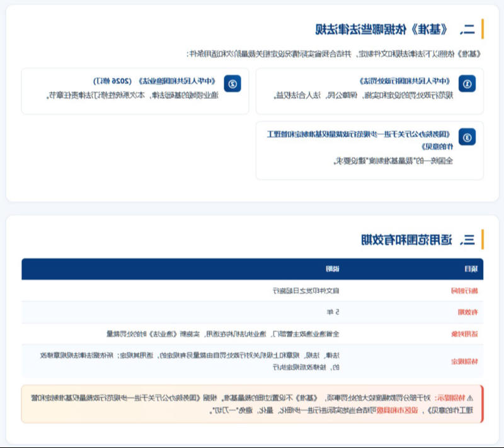Click the circled number 3 badge icon
Viewport: 504px width, 448px height.
467,137
